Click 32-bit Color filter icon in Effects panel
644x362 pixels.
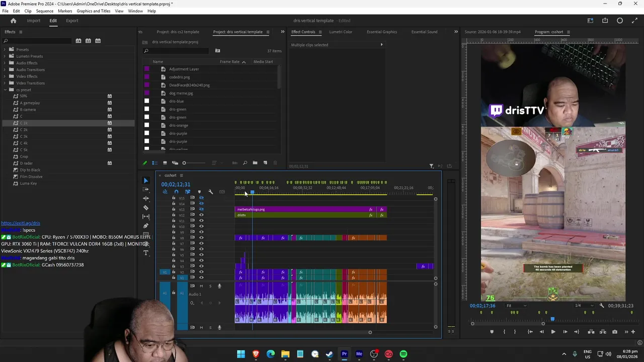point(88,41)
